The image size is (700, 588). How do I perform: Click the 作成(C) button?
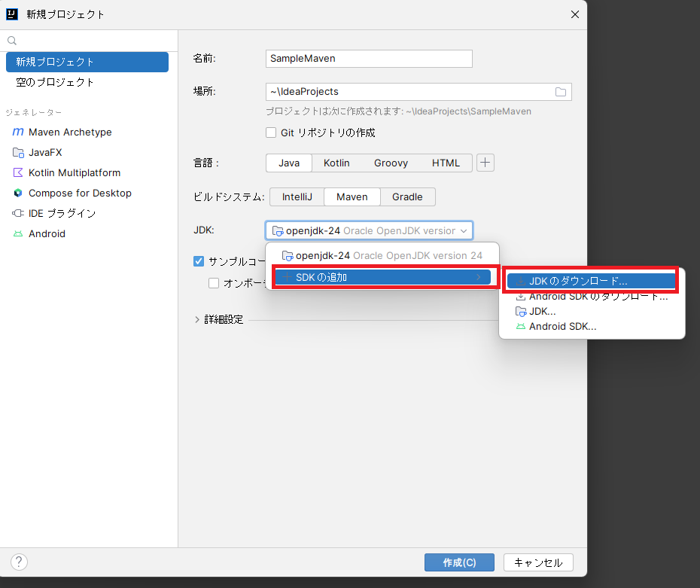[x=459, y=562]
